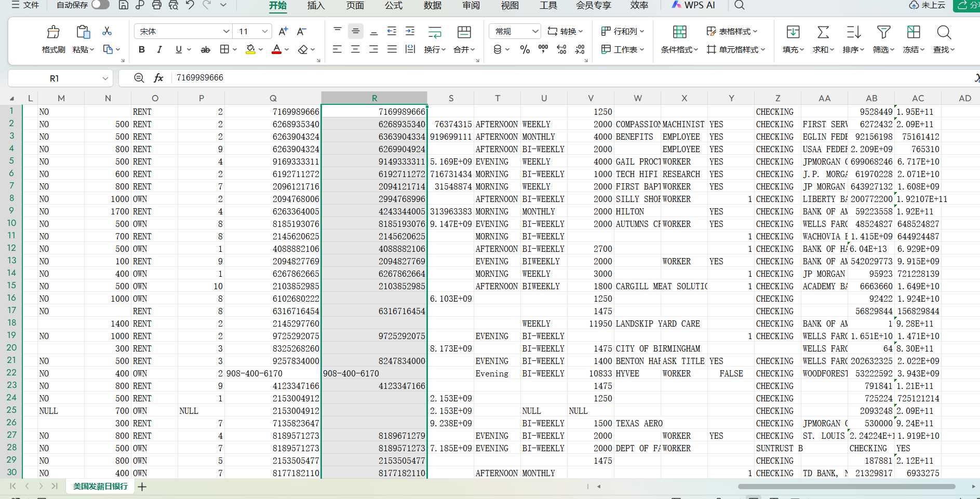The height and width of the screenshot is (499, 980).
Task: Apply bold formatting
Action: click(142, 49)
